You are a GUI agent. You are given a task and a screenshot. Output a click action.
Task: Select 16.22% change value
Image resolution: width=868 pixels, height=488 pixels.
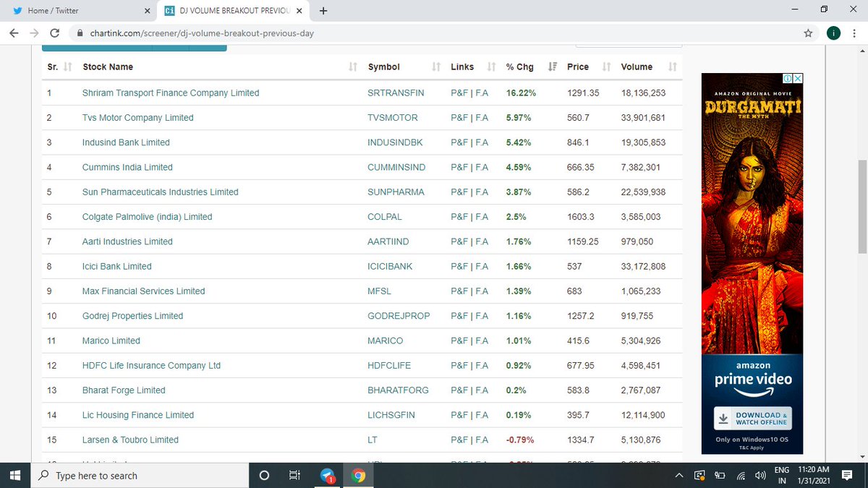pos(522,93)
